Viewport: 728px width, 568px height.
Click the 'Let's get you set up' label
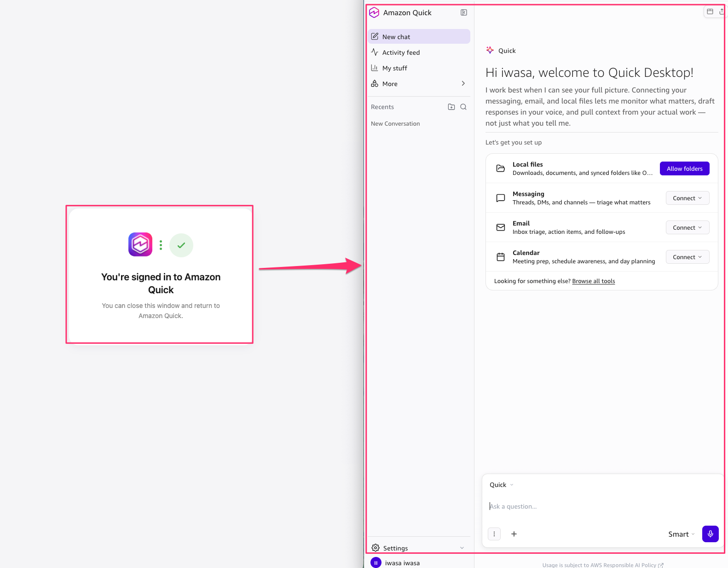[514, 142]
